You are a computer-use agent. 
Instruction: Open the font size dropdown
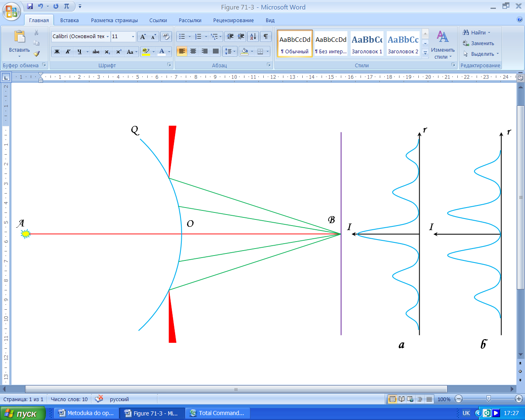tap(133, 37)
